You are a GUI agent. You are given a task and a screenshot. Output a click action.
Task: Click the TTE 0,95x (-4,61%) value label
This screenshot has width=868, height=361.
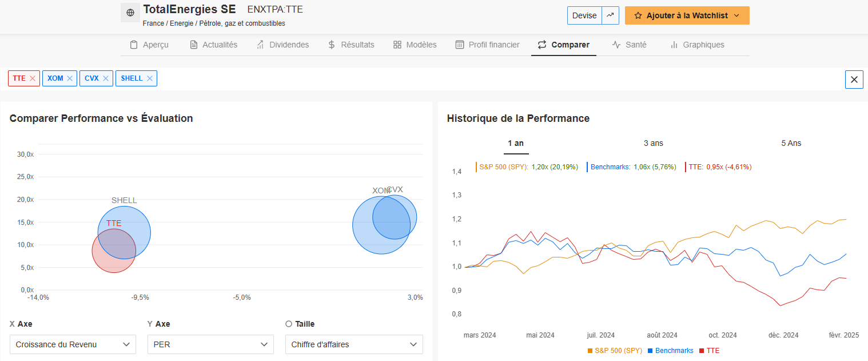click(x=729, y=167)
